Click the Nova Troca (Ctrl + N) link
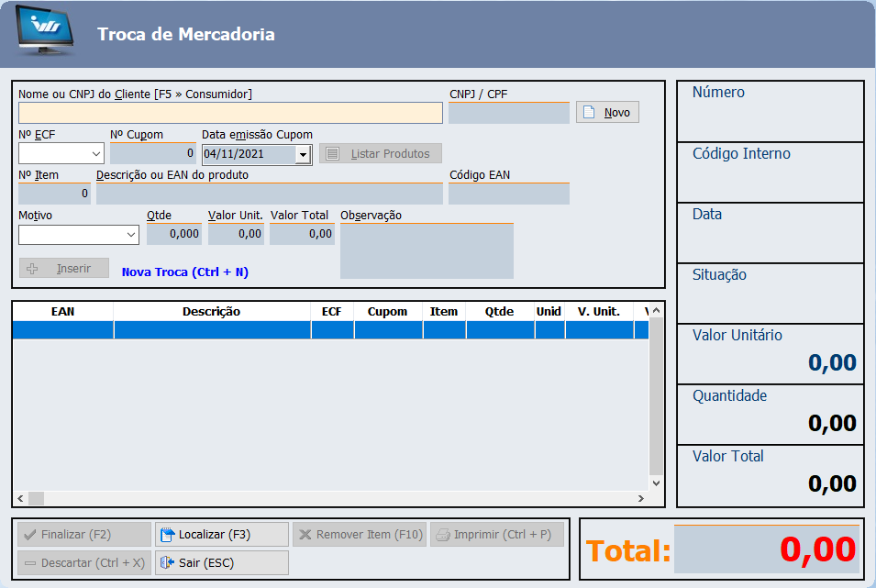 [184, 272]
